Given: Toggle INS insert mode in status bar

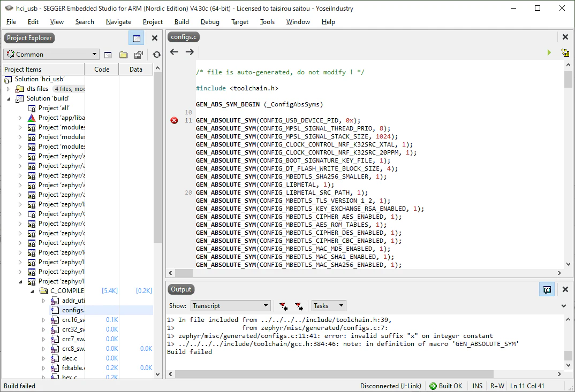Looking at the screenshot, I should 478,386.
